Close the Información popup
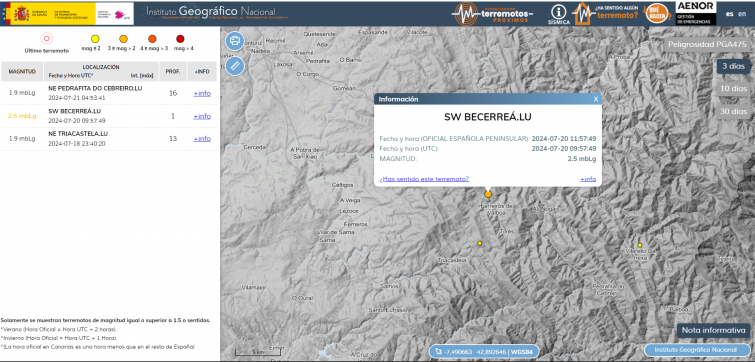The height and width of the screenshot is (362, 755). pyautogui.click(x=596, y=99)
